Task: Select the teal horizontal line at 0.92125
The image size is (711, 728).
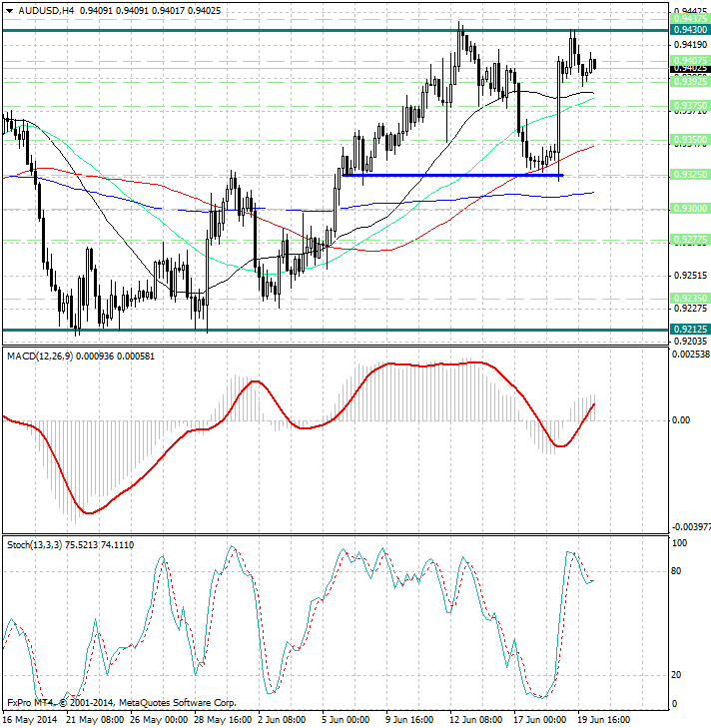Action: click(x=336, y=331)
